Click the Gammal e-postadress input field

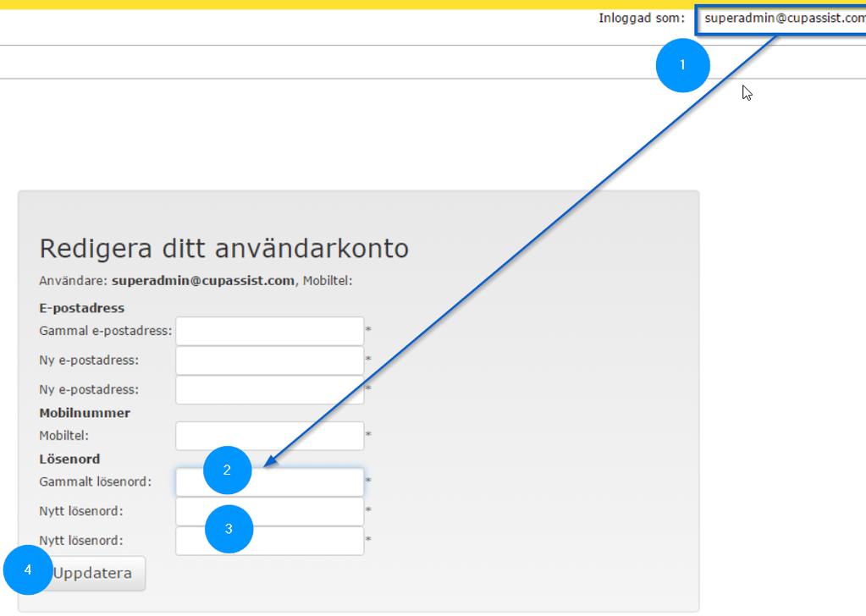[269, 331]
